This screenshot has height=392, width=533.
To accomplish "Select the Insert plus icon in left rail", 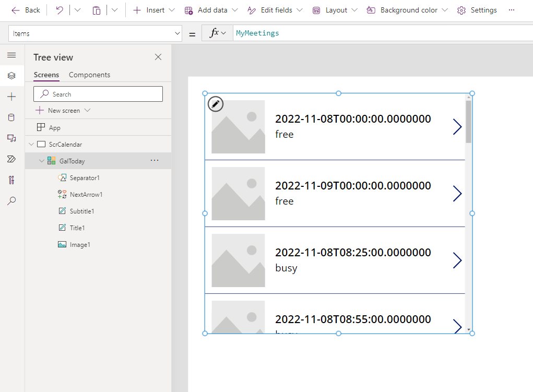I will pyautogui.click(x=11, y=96).
